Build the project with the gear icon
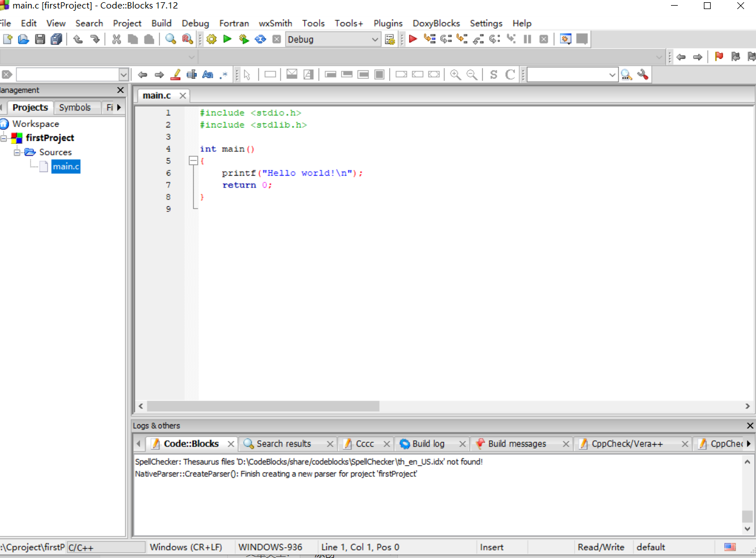Image resolution: width=756 pixels, height=558 pixels. coord(211,39)
